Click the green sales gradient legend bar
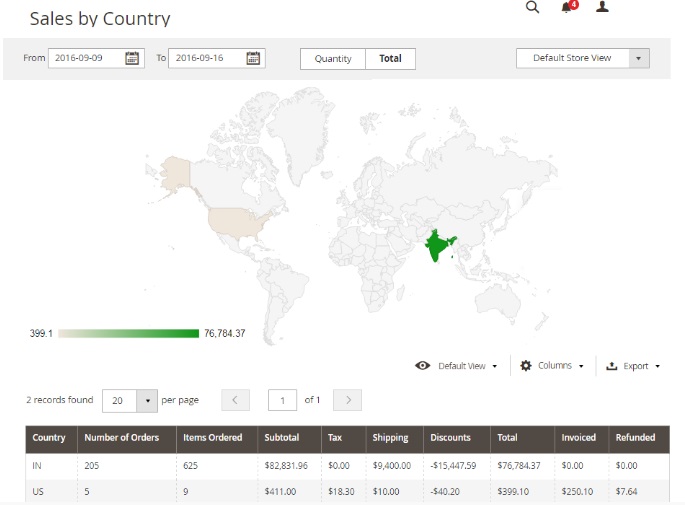 (129, 333)
